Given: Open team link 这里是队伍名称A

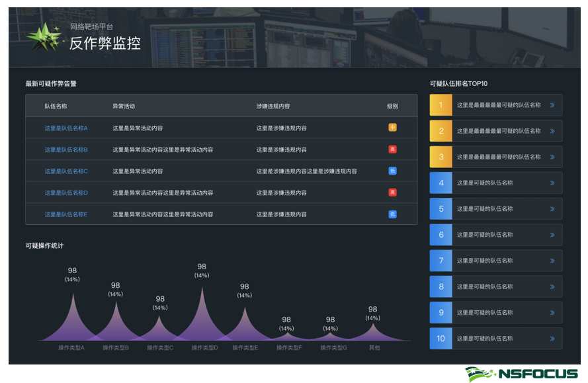Looking at the screenshot, I should click(x=66, y=128).
